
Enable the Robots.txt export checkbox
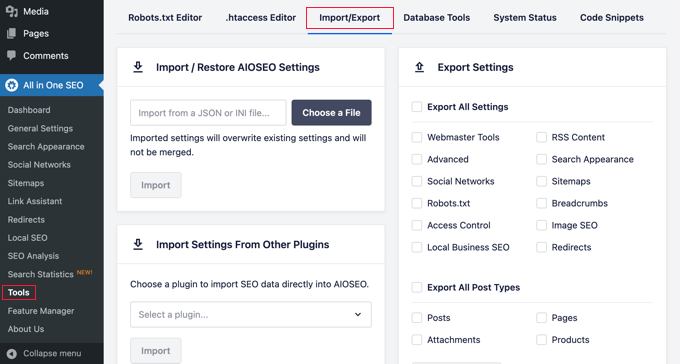tap(417, 203)
